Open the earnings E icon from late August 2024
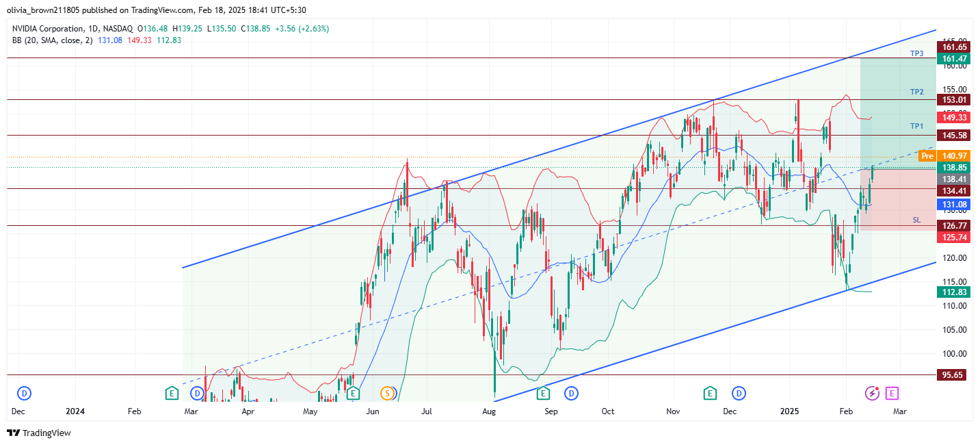 pyautogui.click(x=543, y=393)
